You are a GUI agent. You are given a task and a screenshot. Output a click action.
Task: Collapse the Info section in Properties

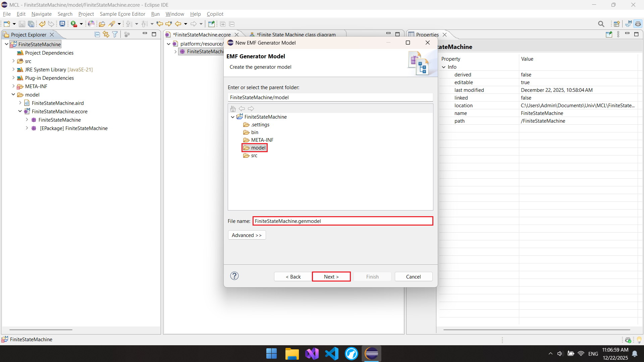coord(444,67)
